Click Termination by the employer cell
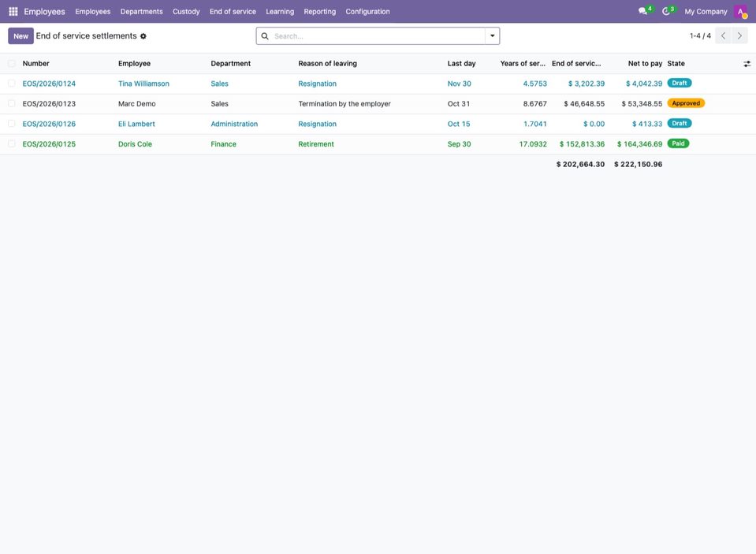 344,104
